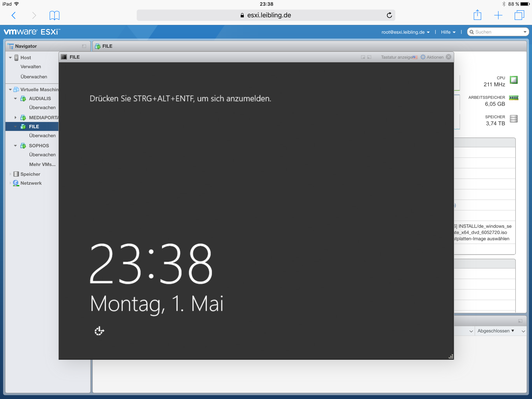Click the Netzwerk globe icon
The height and width of the screenshot is (399, 532).
click(16, 183)
